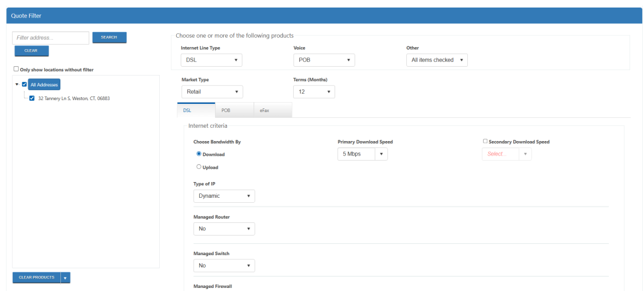Click the Clear button under address filter

[x=31, y=51]
